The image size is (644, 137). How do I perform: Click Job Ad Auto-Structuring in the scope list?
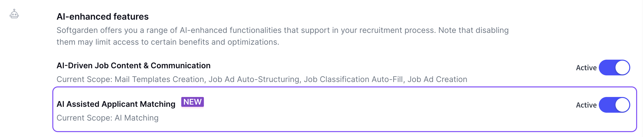[254, 79]
